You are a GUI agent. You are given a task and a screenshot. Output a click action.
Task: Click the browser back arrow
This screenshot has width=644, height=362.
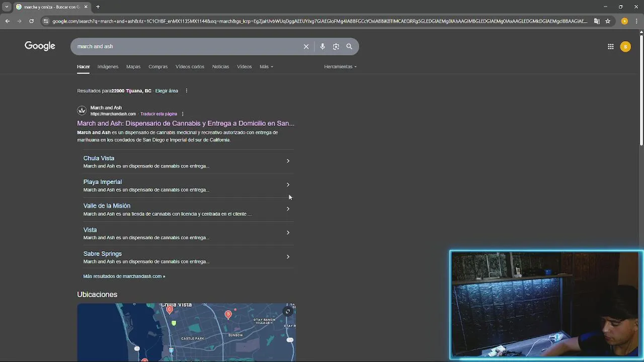[7, 21]
